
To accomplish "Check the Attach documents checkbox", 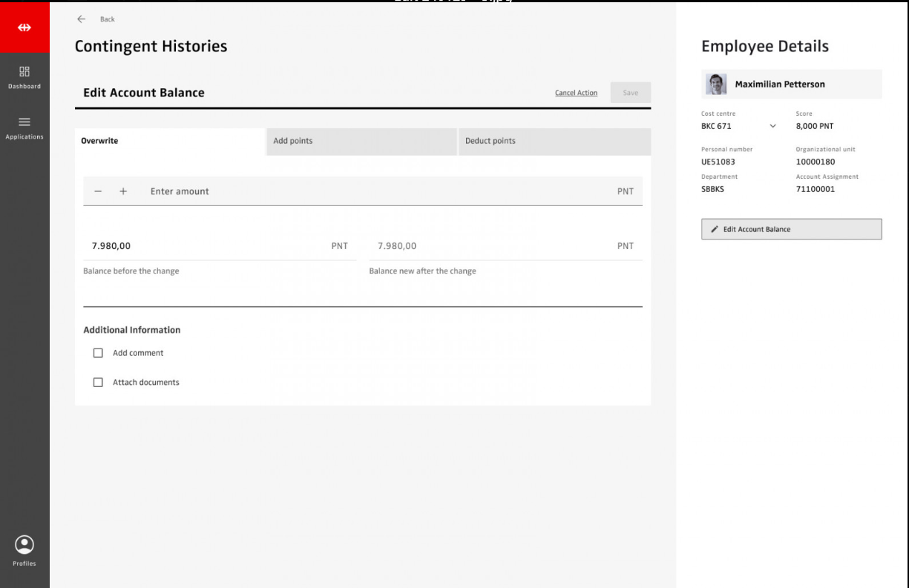I will tap(98, 383).
